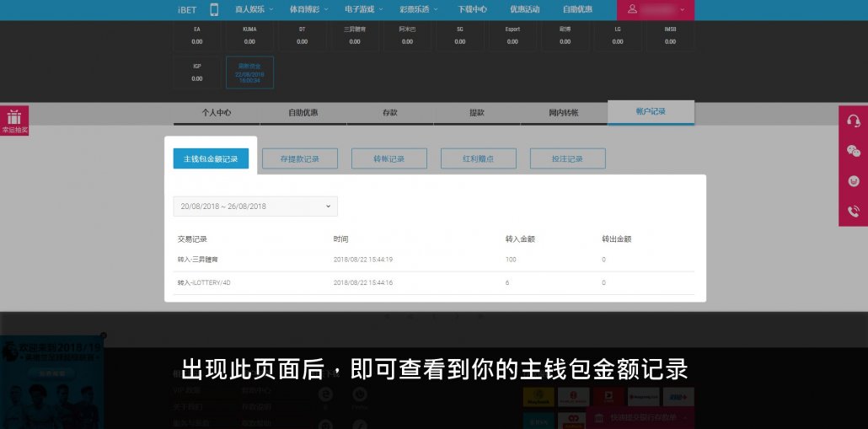The height and width of the screenshot is (429, 868).
Task: Expand the 彩票乐透 menu
Action: tap(419, 9)
